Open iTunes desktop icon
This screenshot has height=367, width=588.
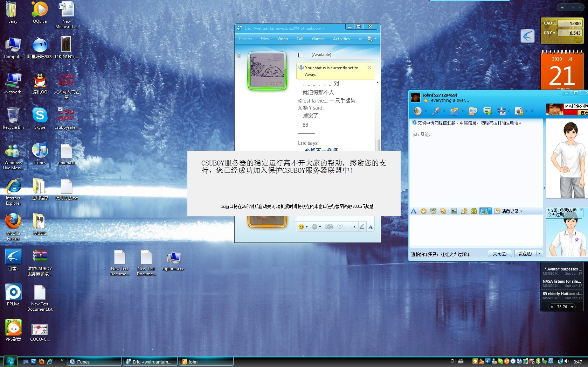[40, 154]
